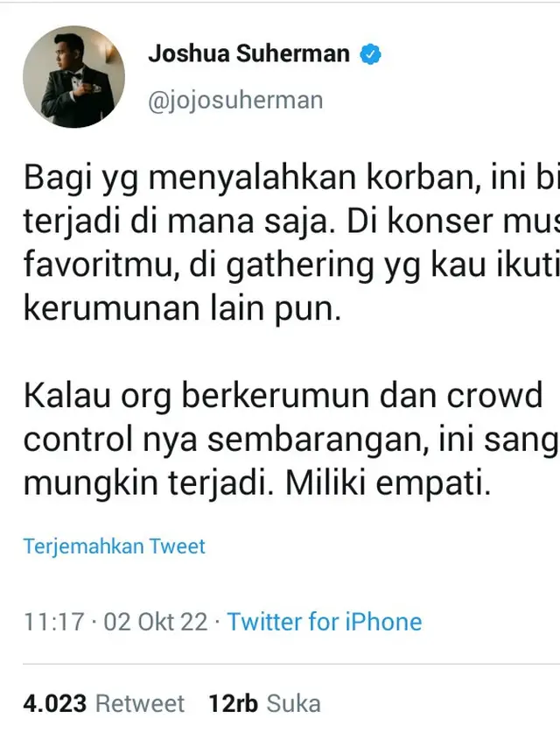Click the verified checkmark next to the name

pos(371,53)
